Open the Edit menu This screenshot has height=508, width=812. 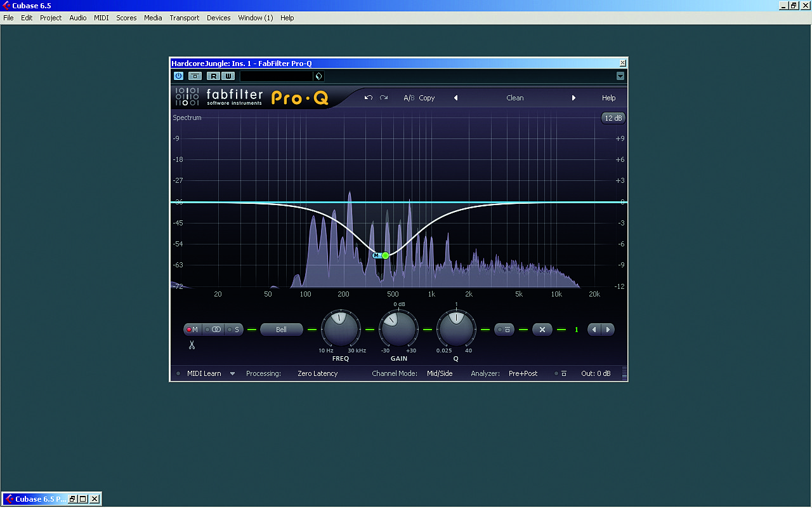coord(27,18)
